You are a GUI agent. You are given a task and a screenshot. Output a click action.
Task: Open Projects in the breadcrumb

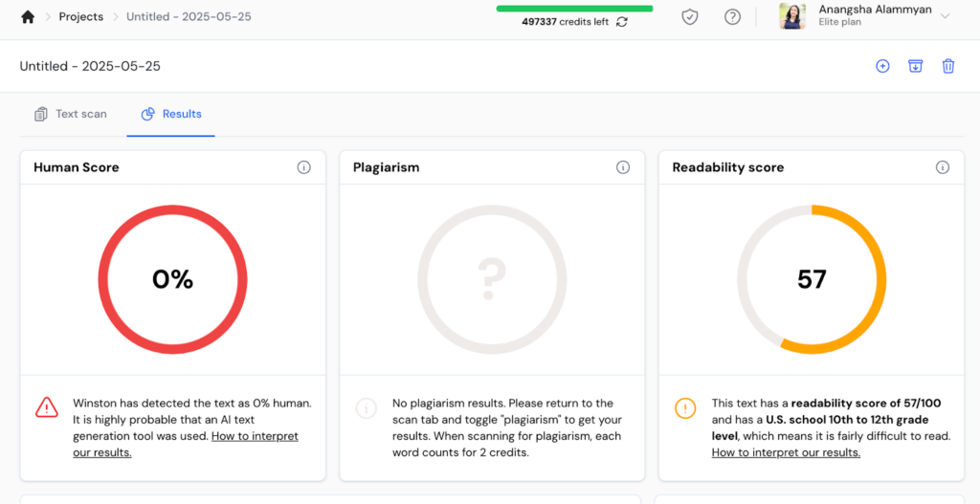coord(80,17)
